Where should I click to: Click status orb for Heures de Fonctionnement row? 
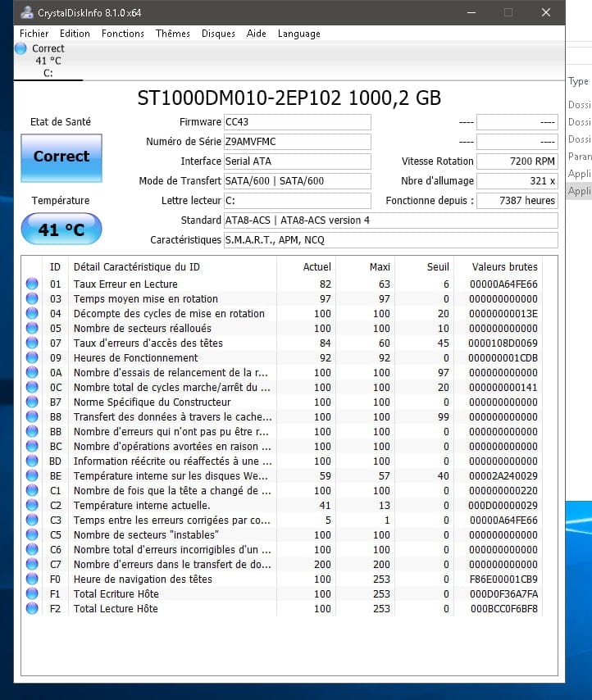32,357
